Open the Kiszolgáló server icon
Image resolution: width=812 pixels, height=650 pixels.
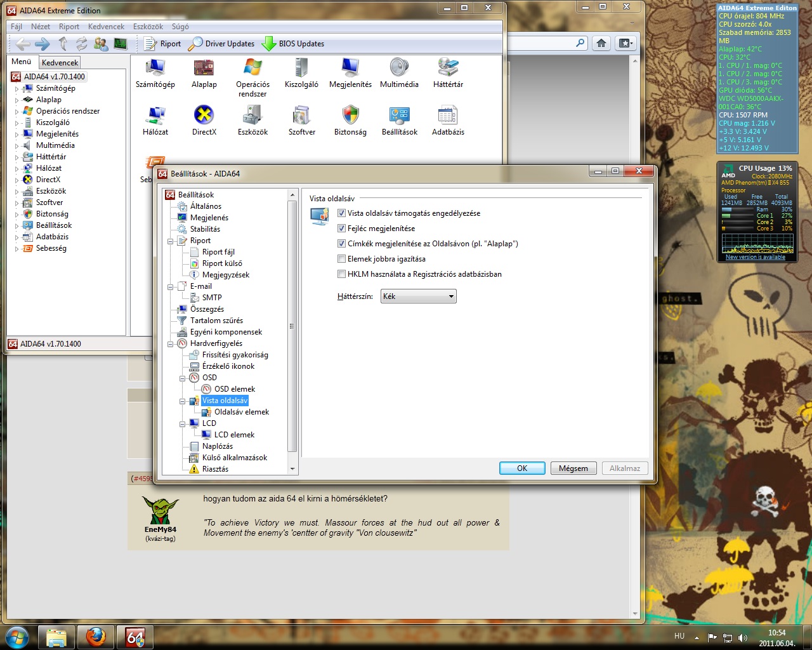click(301, 74)
